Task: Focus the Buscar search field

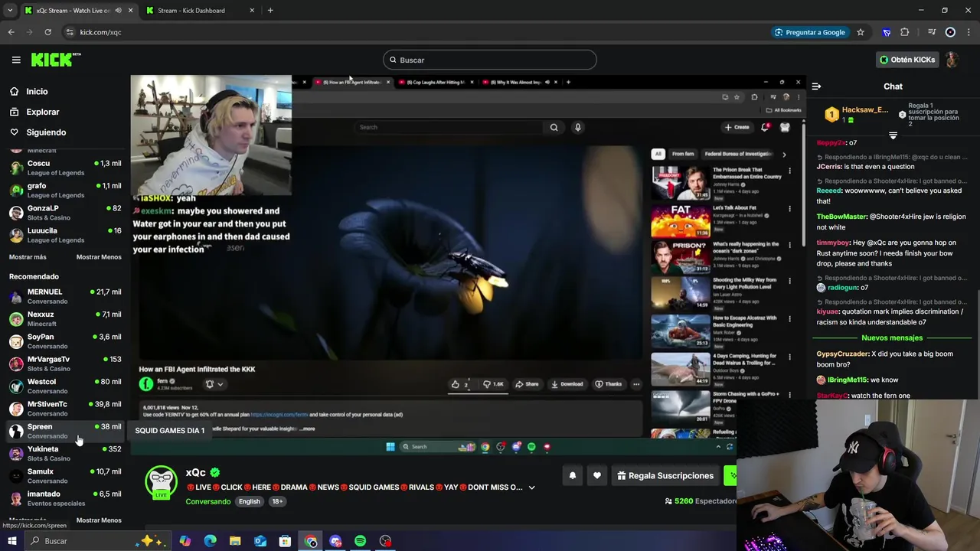Action: [490, 60]
